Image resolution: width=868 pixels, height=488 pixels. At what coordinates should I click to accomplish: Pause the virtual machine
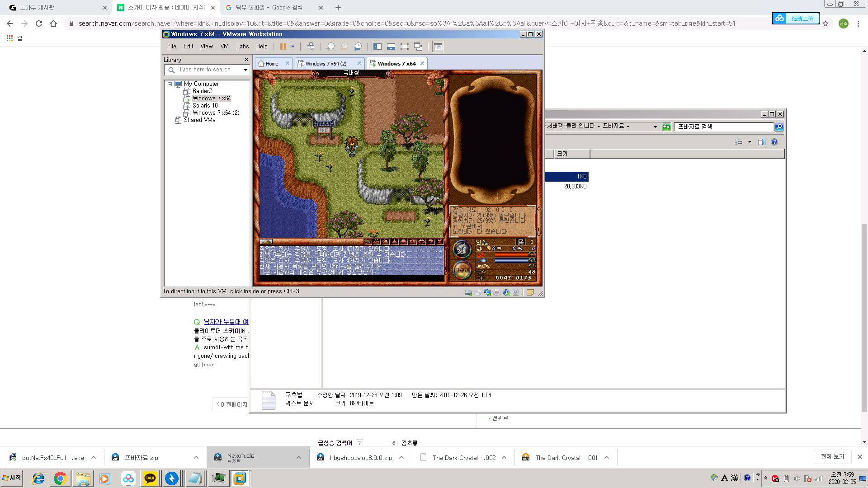click(x=283, y=47)
